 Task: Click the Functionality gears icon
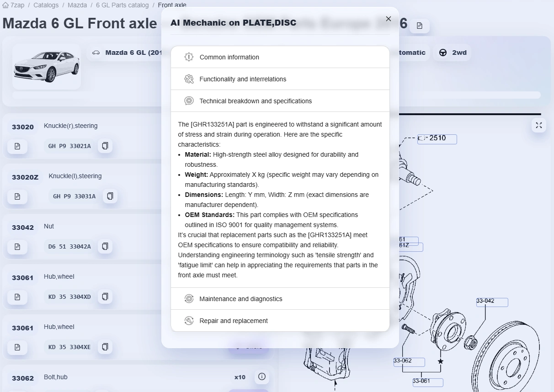pos(189,79)
